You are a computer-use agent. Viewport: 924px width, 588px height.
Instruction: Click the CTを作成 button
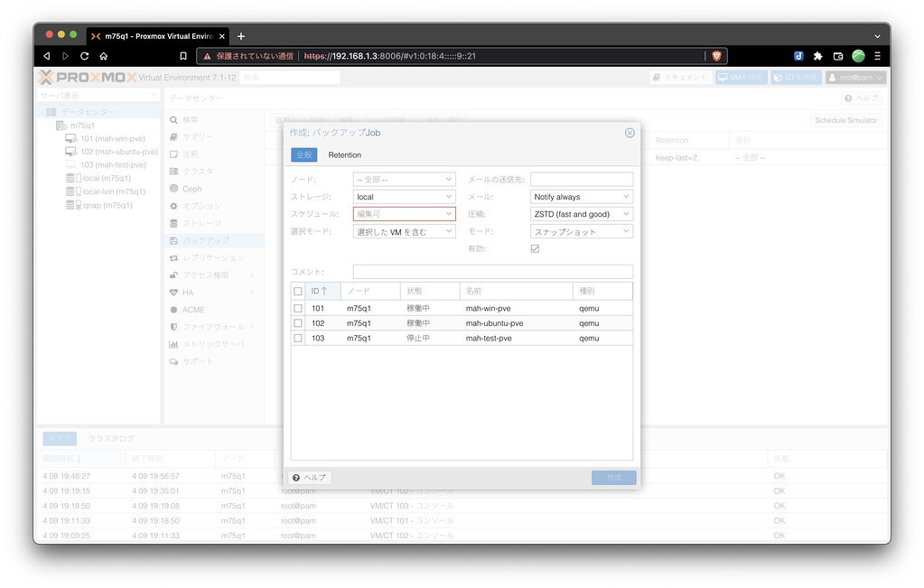pos(796,77)
